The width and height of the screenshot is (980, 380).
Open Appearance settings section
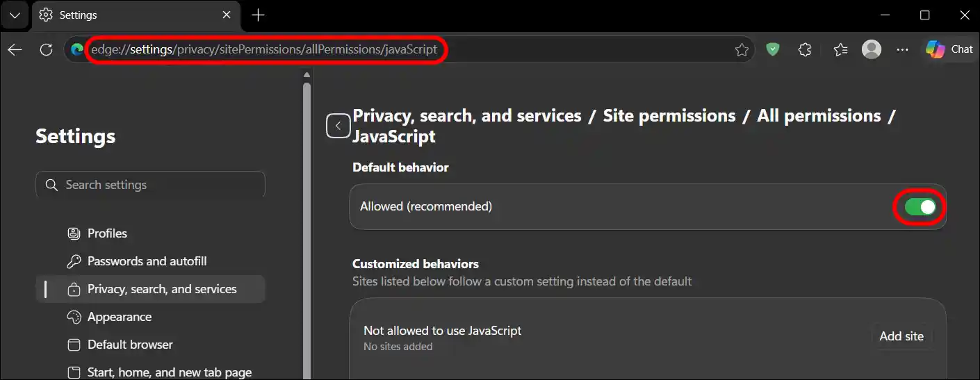click(x=150, y=317)
